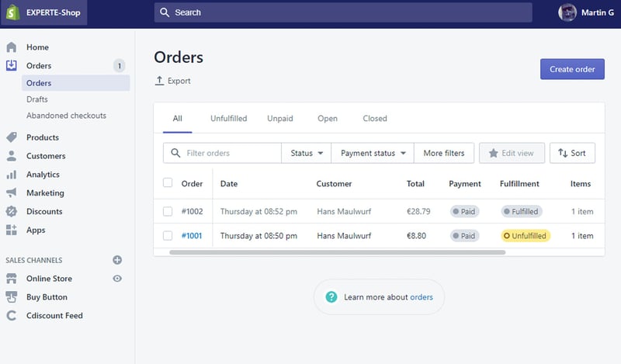Screen dimensions: 621x364
Task: Click the total €28.79
Action: (418, 212)
